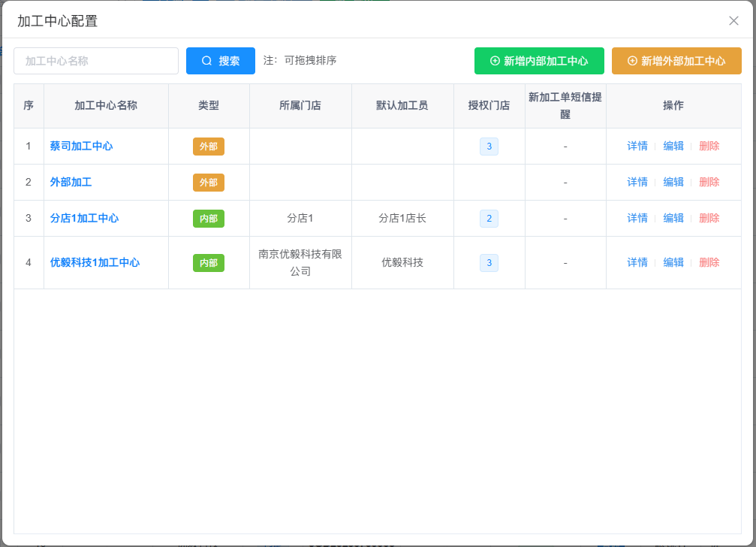756x547 pixels.
Task: Click 详情 for 优毅科技1加工中心
Action: (637, 262)
